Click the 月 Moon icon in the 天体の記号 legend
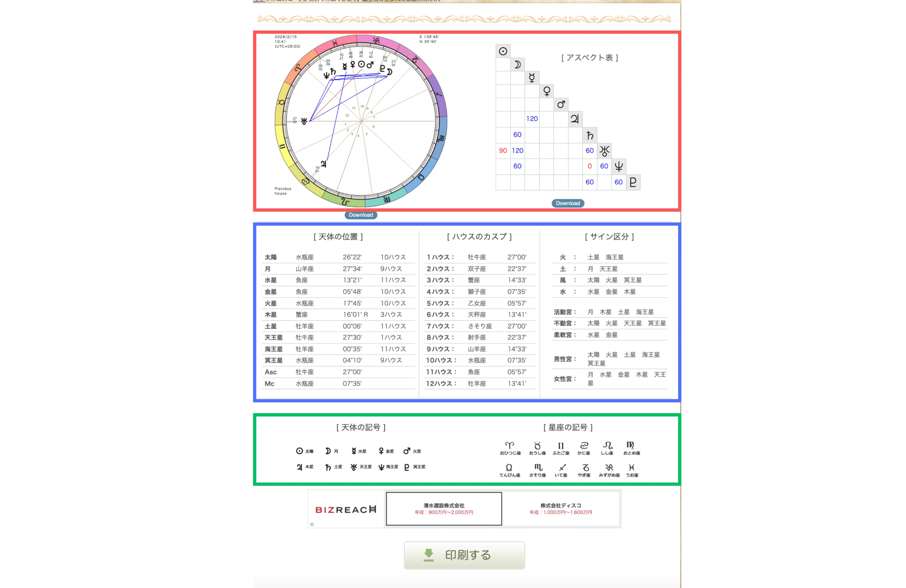The height and width of the screenshot is (588, 906). [328, 451]
